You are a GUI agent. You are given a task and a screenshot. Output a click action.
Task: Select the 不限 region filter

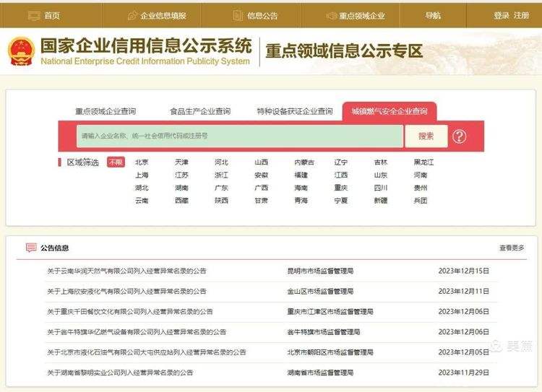pos(116,162)
